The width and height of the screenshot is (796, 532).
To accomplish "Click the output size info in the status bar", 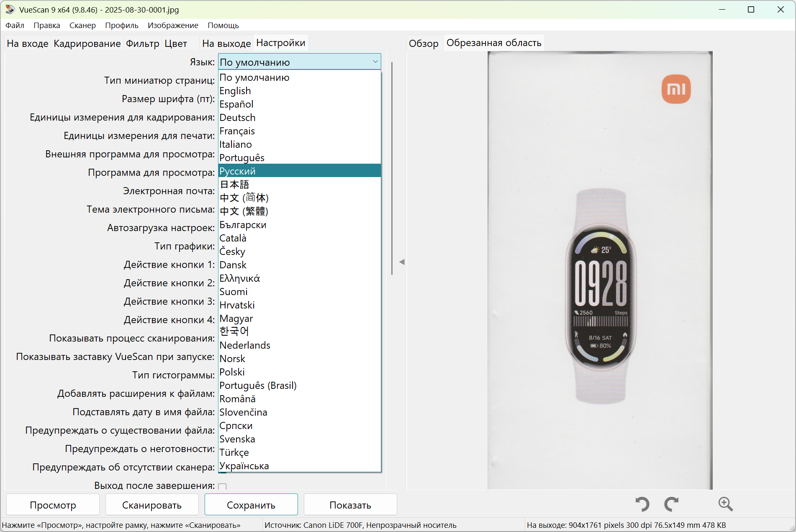I will (x=626, y=525).
